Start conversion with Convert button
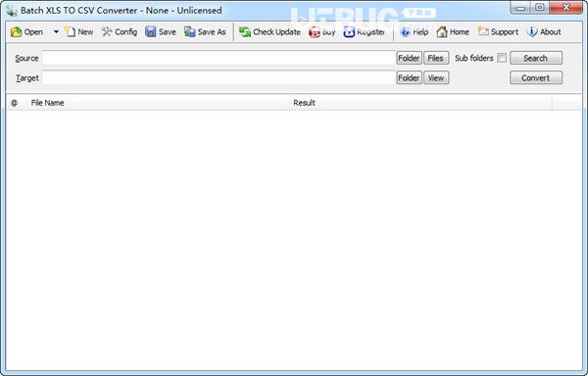Image resolution: width=588 pixels, height=376 pixels. (536, 78)
